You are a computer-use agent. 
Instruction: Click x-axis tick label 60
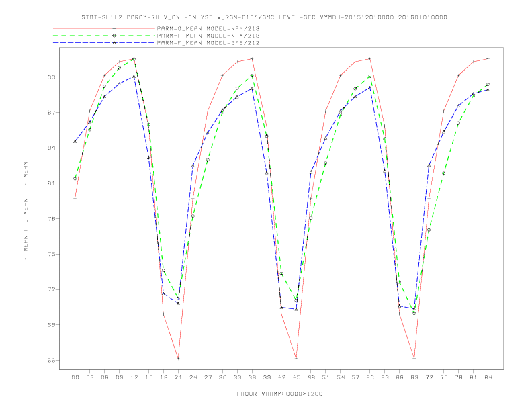pyautogui.click(x=370, y=377)
